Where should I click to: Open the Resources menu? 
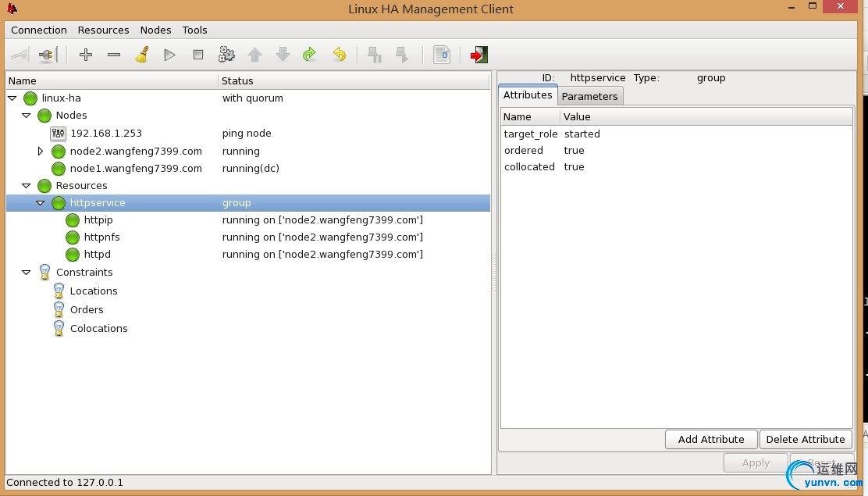point(103,30)
